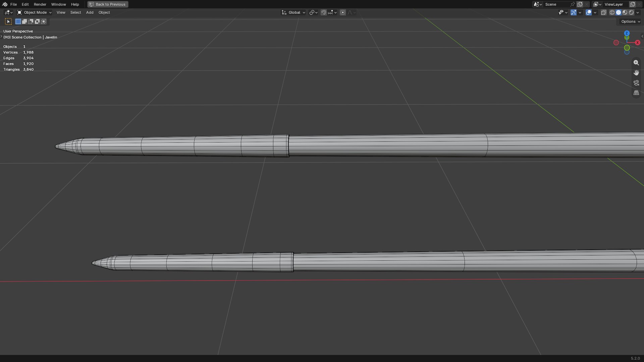
Task: Choose the Set new selection mode icon
Action: coord(18,21)
